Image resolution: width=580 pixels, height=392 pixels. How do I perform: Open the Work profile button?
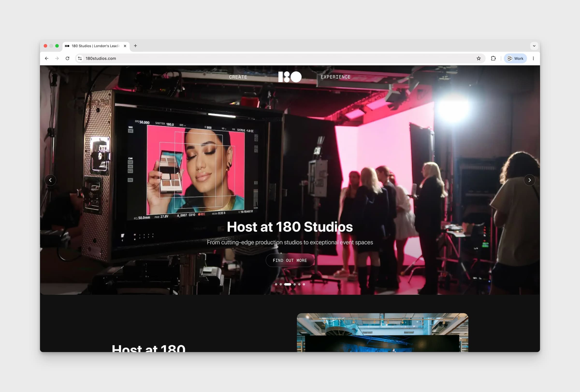[x=515, y=58]
